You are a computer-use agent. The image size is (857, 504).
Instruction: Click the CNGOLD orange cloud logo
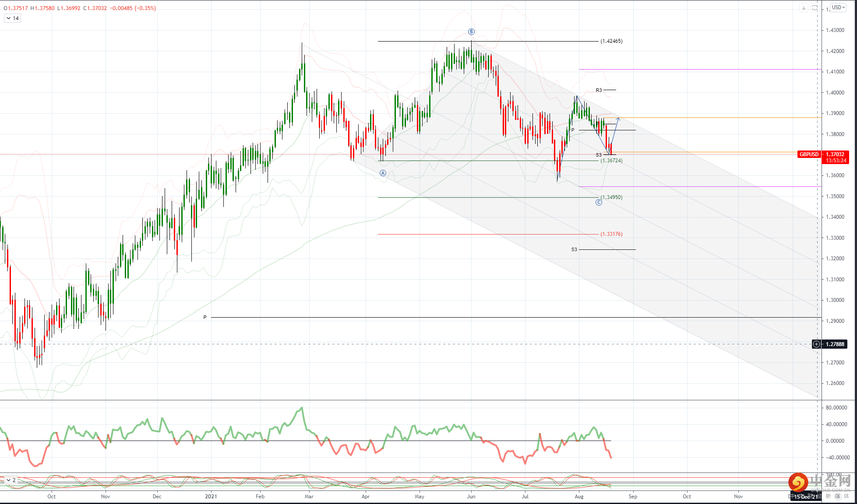click(798, 483)
